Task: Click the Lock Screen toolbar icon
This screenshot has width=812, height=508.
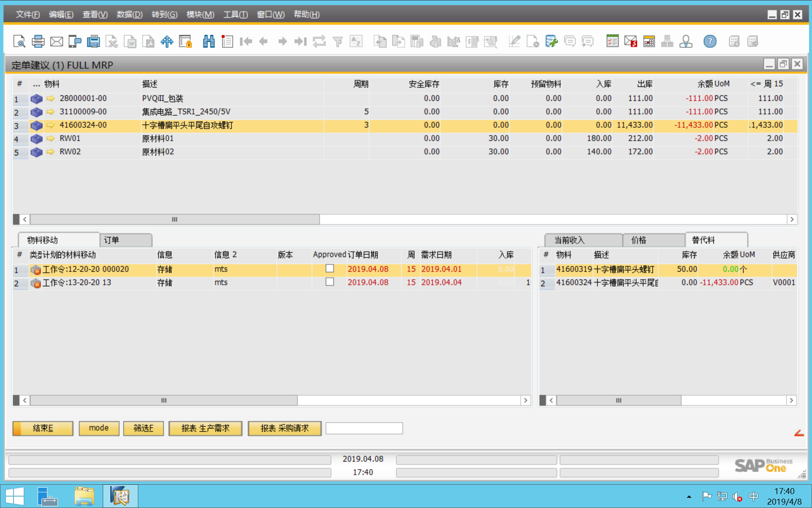Action: (185, 41)
